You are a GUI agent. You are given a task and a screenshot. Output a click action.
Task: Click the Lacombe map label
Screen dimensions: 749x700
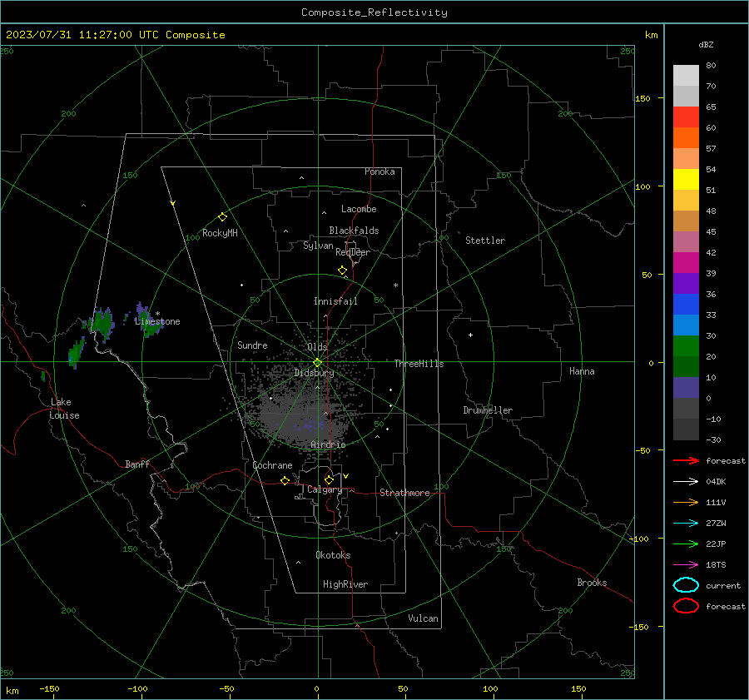[359, 209]
